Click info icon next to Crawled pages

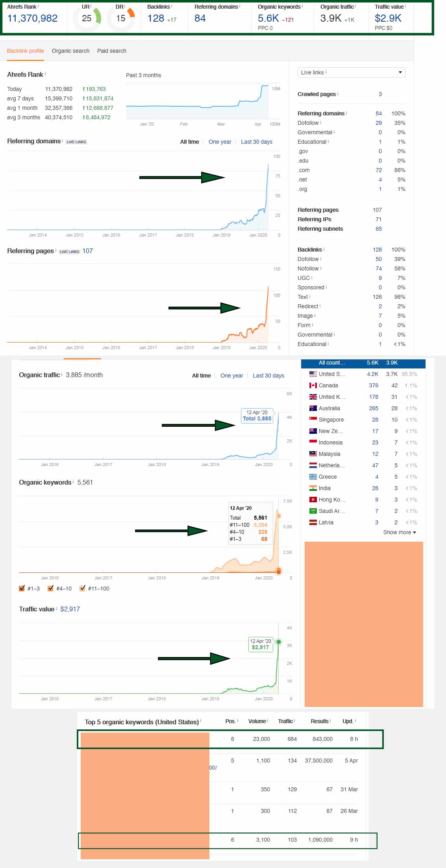click(x=338, y=94)
